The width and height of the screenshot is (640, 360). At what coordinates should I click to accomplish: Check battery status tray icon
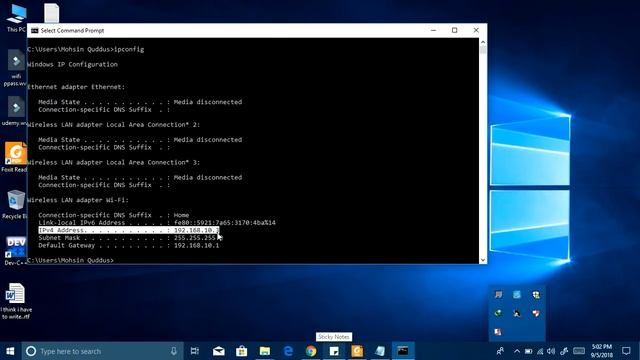529,351
